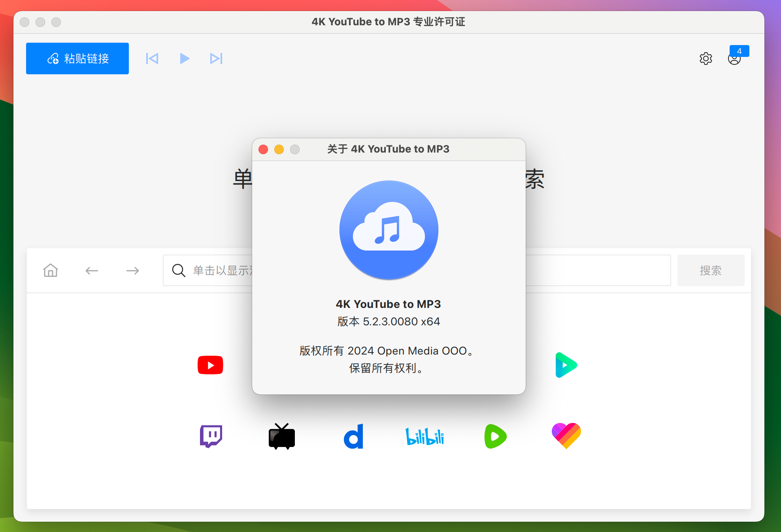The width and height of the screenshot is (781, 532).
Task: Open the green Rumble play icon
Action: click(x=496, y=436)
